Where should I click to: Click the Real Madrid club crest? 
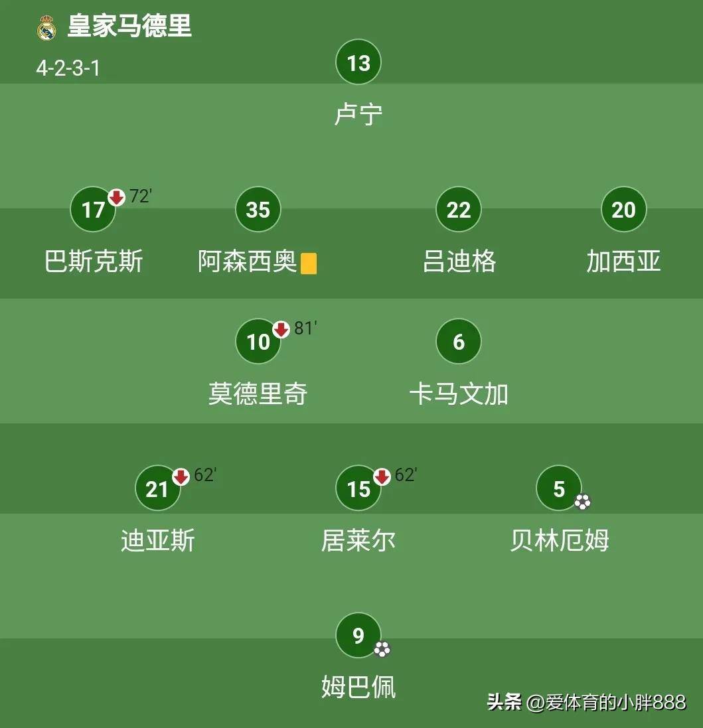click(46, 28)
